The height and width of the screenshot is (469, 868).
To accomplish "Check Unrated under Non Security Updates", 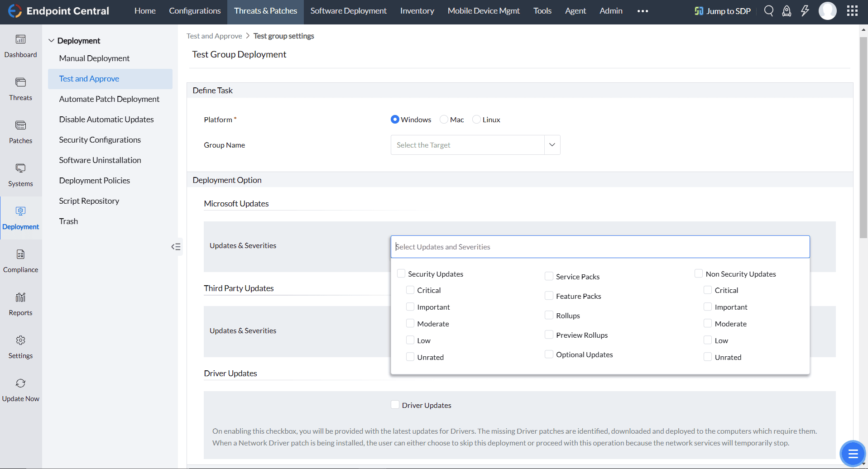I will tap(708, 357).
